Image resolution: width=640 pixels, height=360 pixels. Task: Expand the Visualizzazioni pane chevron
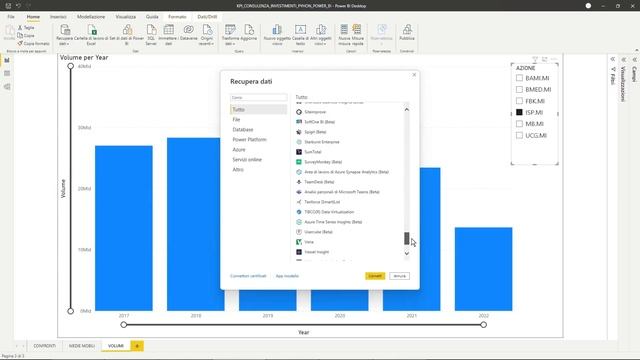coord(624,60)
